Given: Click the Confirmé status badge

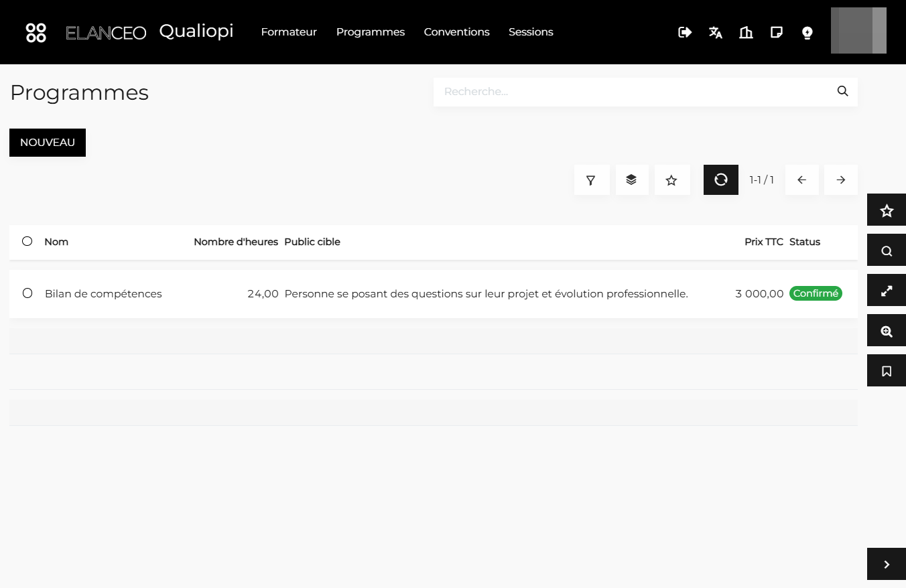Looking at the screenshot, I should coord(816,293).
